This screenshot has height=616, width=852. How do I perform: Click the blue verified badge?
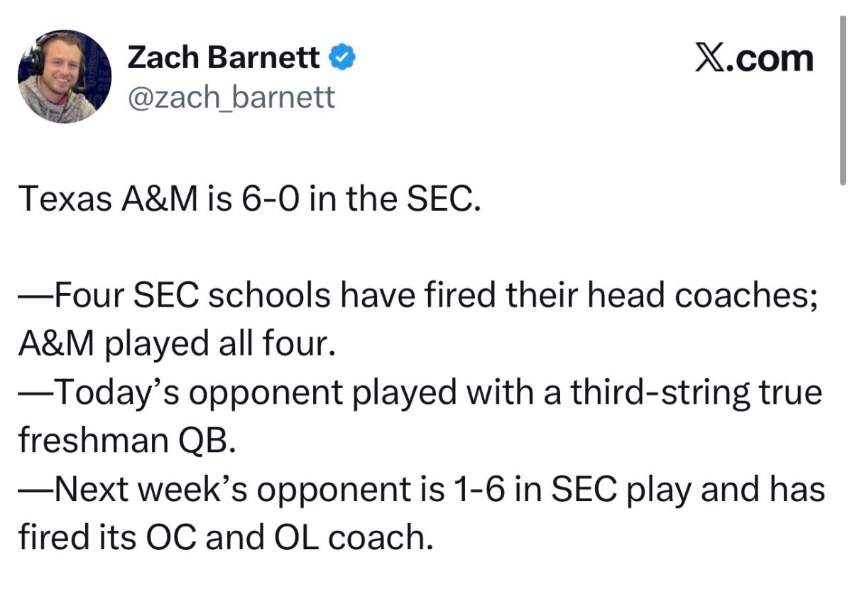(x=343, y=57)
